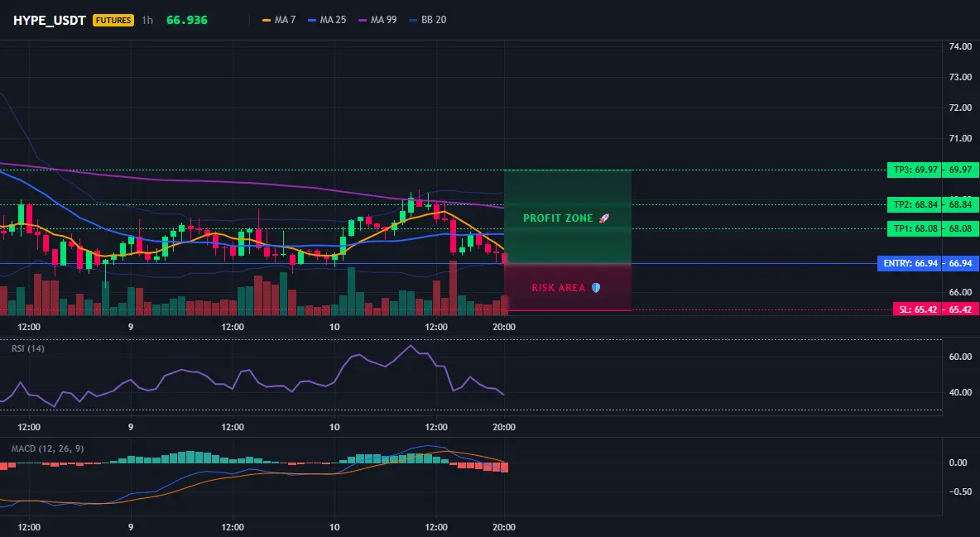Click 20:00 on the price chart time axis
Viewport: 980px width, 537px height.
click(504, 327)
